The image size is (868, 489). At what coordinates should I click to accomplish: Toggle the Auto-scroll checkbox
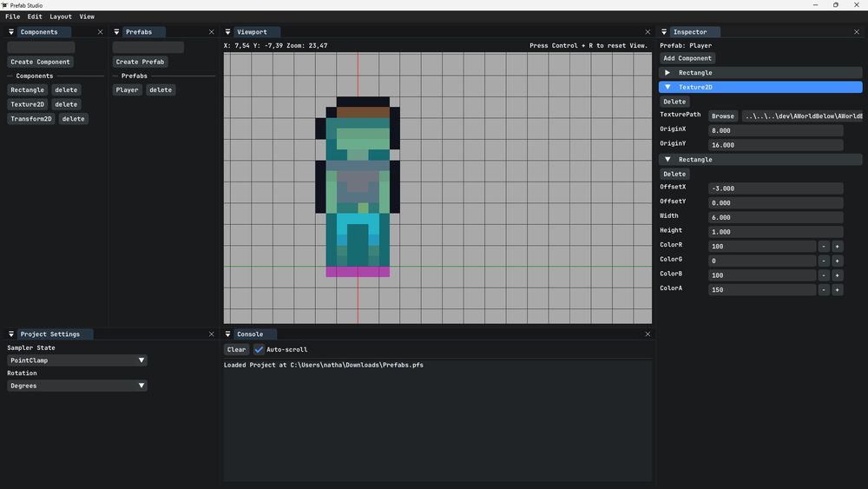(x=259, y=349)
